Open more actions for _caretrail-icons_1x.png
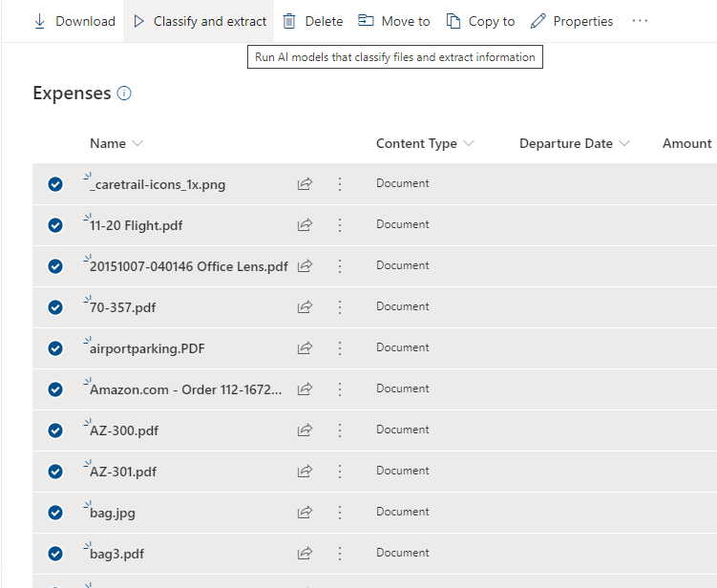Image resolution: width=717 pixels, height=588 pixels. 340,184
